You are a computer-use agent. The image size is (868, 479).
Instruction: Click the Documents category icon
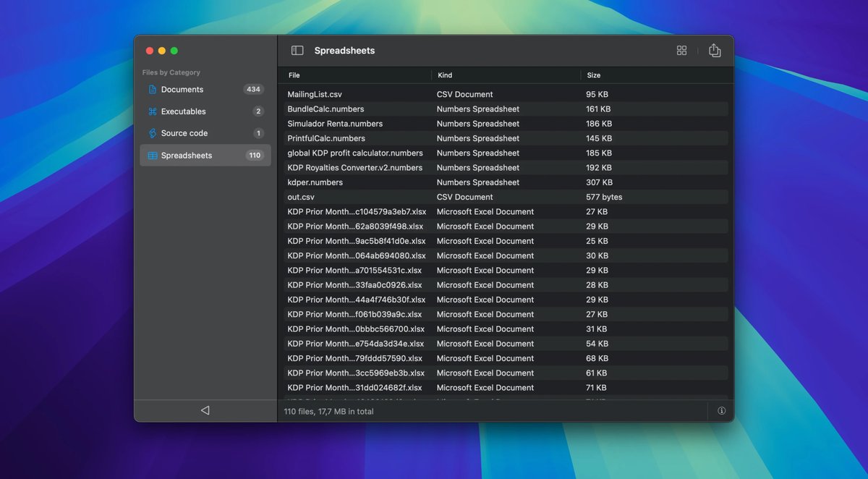tap(153, 90)
